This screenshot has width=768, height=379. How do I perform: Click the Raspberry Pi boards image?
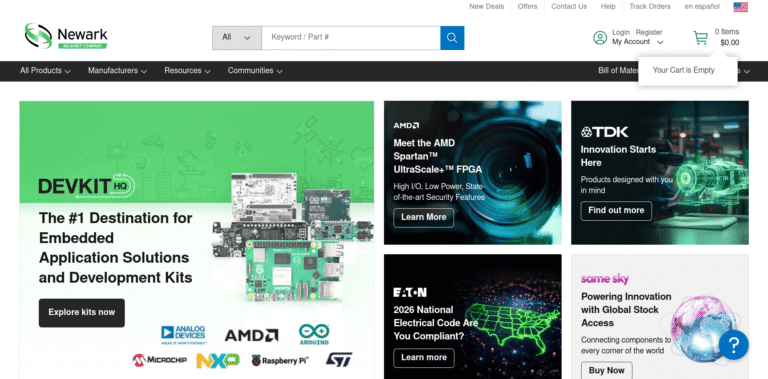(292, 237)
